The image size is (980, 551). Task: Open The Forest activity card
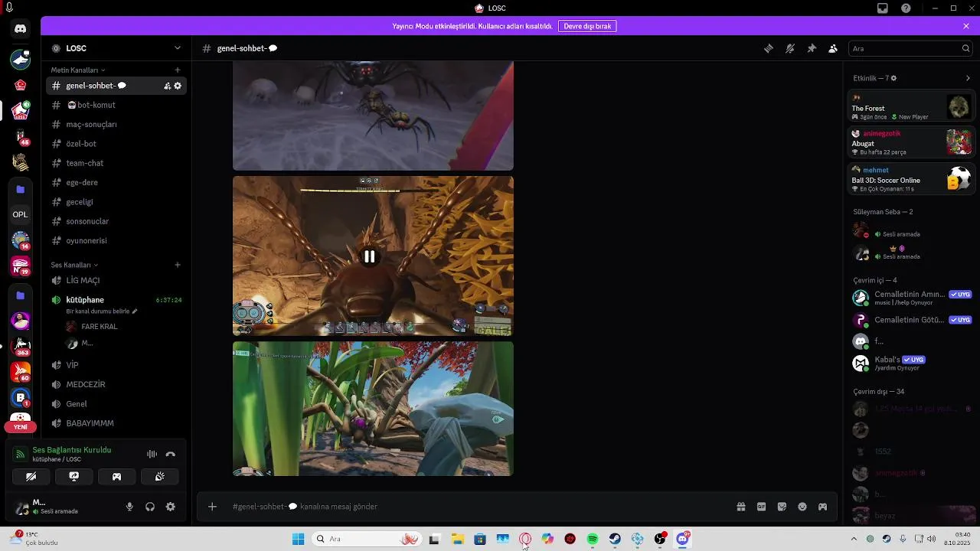(x=911, y=107)
